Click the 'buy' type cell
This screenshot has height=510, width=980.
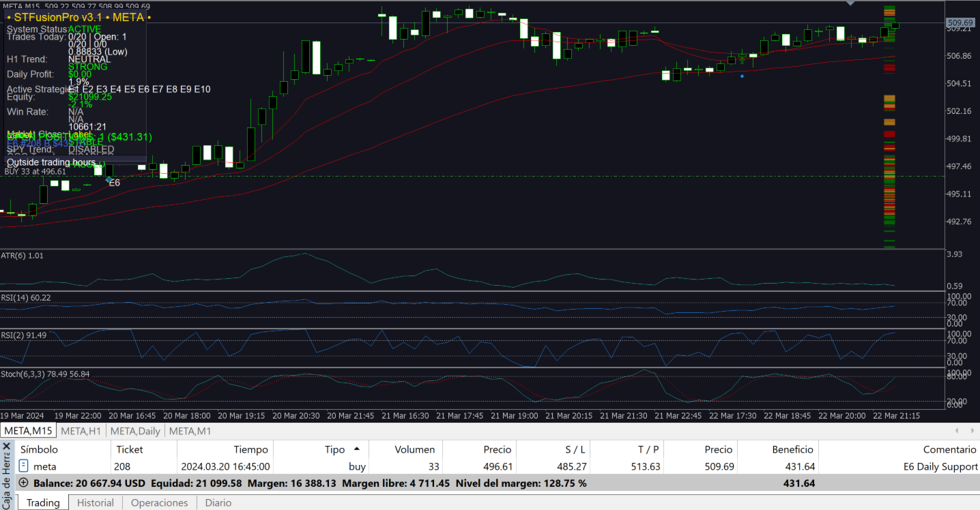coord(357,467)
